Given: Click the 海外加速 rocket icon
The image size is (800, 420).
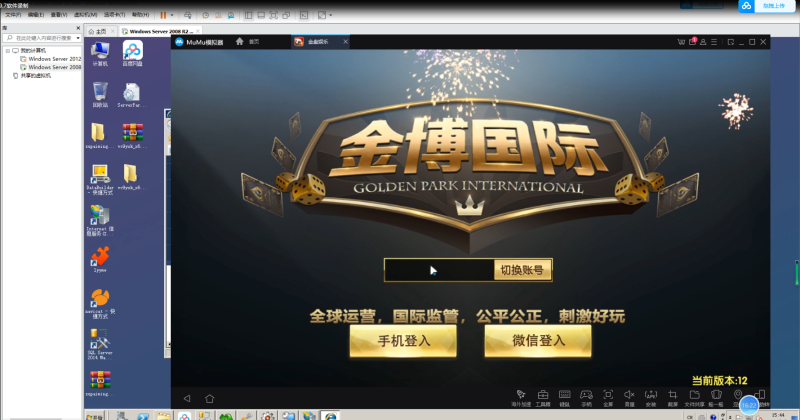Looking at the screenshot, I should click(x=521, y=398).
